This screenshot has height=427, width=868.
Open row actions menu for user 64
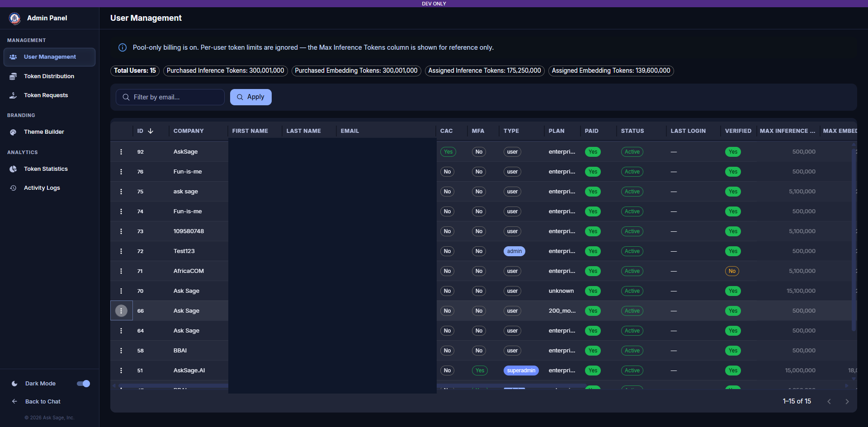pyautogui.click(x=121, y=331)
